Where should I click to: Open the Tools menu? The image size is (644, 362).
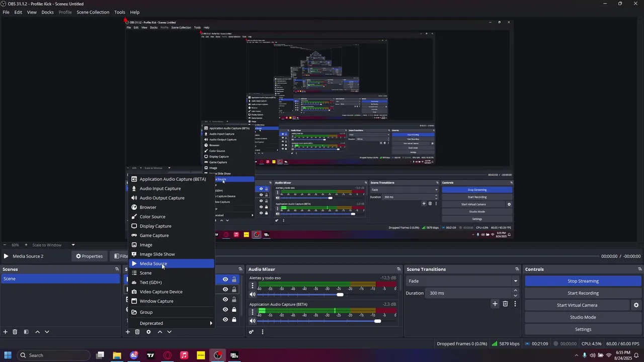[119, 12]
